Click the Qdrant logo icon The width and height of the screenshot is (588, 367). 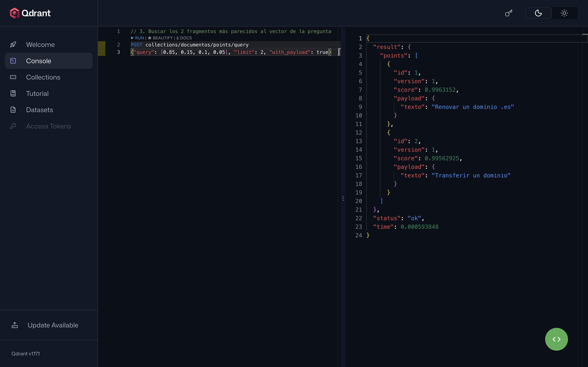14,13
